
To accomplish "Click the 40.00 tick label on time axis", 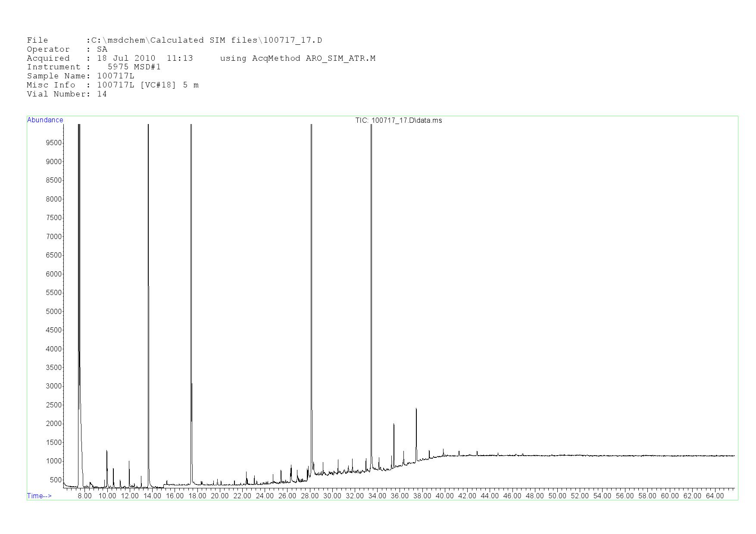I will point(444,496).
